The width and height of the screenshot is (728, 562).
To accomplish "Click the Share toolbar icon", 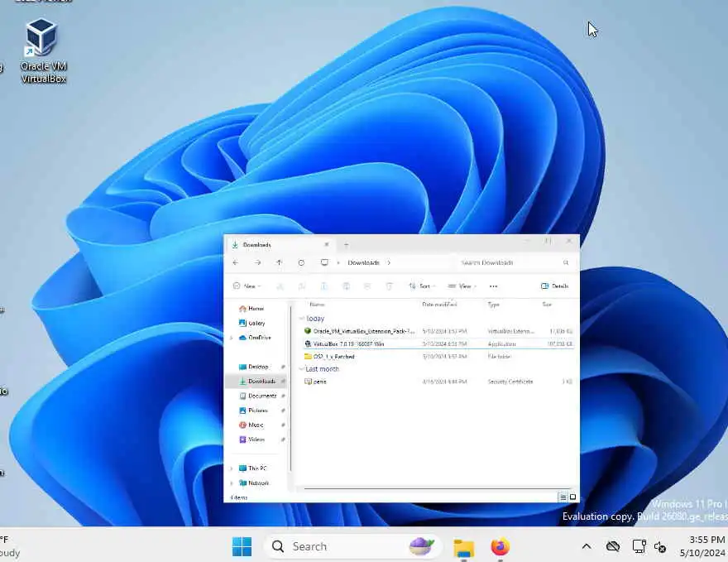I will pos(367,286).
